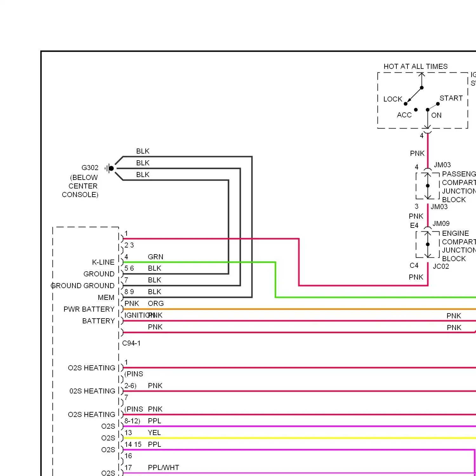Click the PPL label at pins 14 15
This screenshot has height=476, width=476.
click(x=155, y=444)
